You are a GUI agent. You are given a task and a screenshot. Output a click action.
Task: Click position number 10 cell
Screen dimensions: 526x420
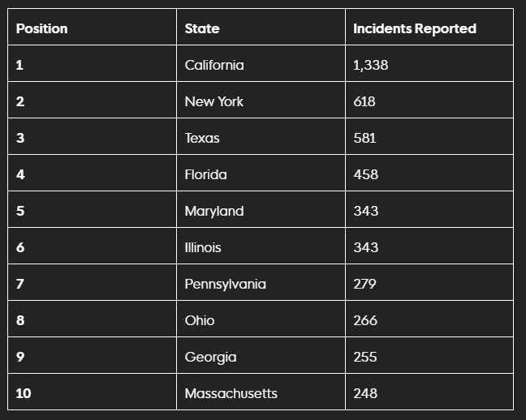[x=24, y=393]
